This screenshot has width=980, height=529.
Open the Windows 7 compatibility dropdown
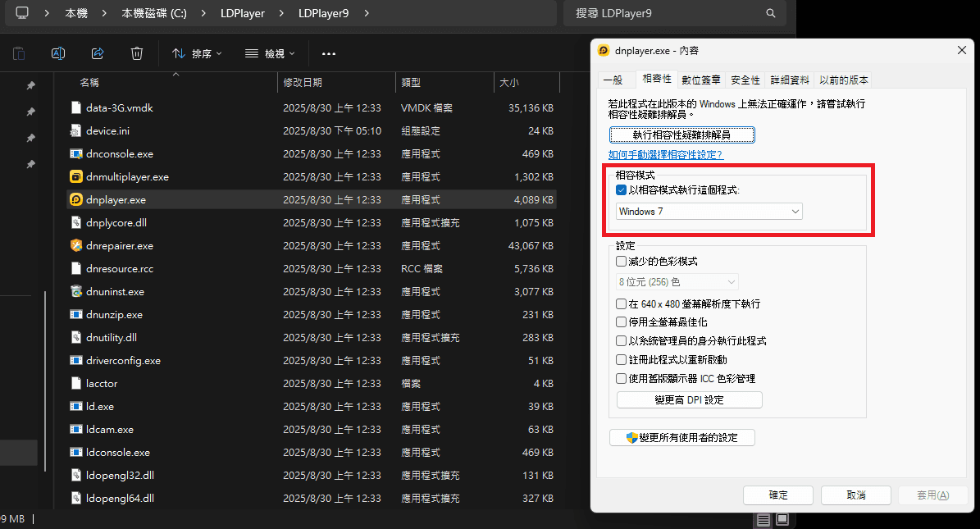709,212
